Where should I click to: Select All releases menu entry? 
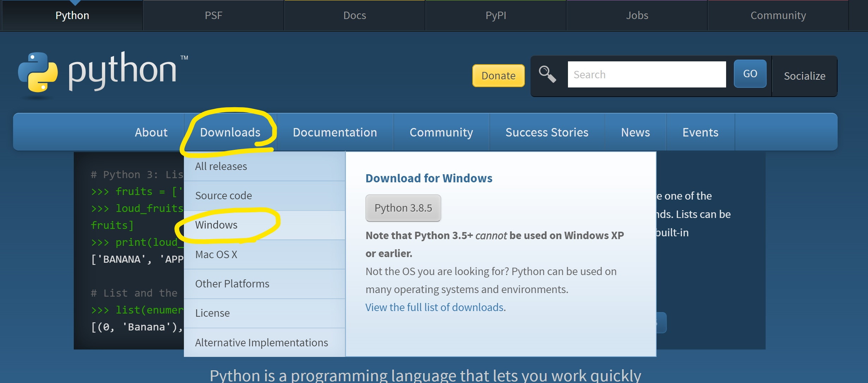(x=221, y=166)
